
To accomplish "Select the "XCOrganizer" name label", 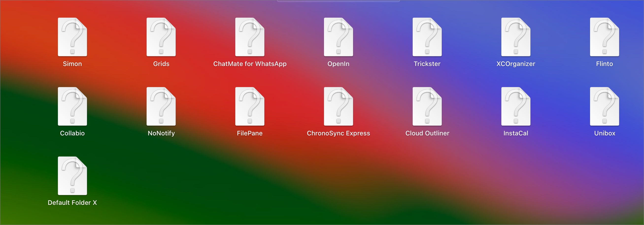I will [x=516, y=64].
